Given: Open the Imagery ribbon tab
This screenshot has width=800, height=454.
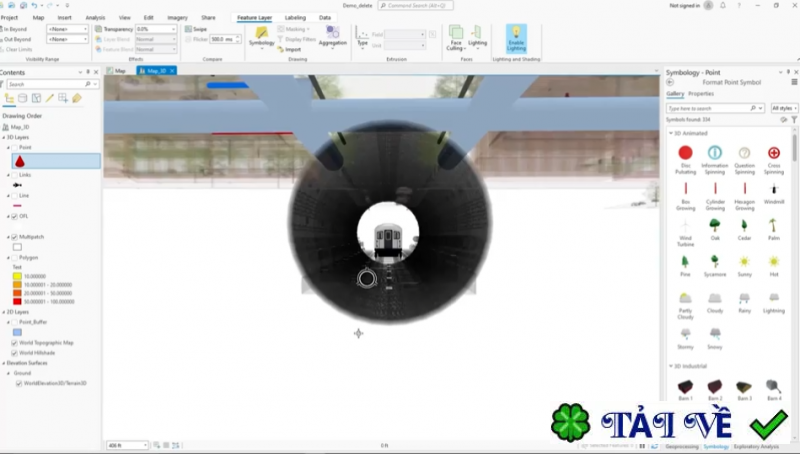Looking at the screenshot, I should 178,17.
